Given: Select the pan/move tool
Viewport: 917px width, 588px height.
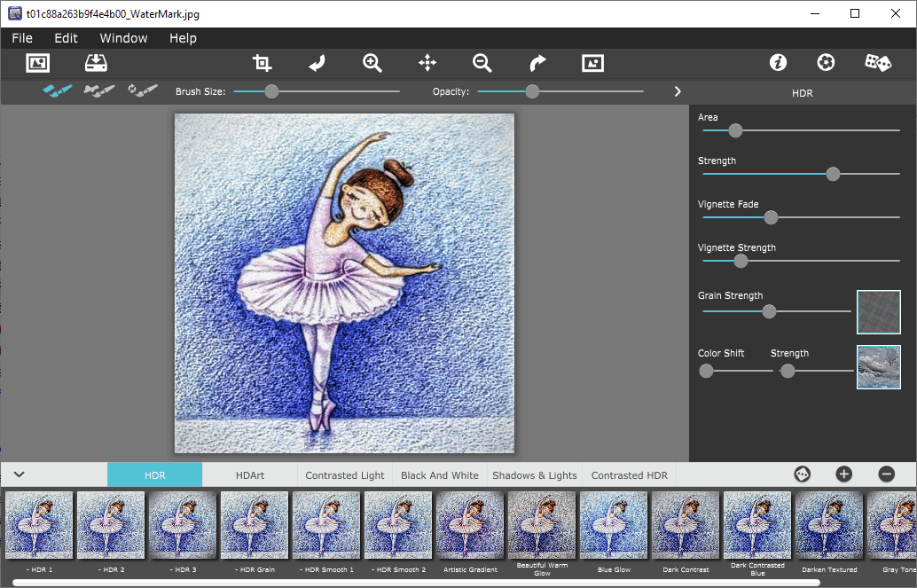Looking at the screenshot, I should (427, 63).
